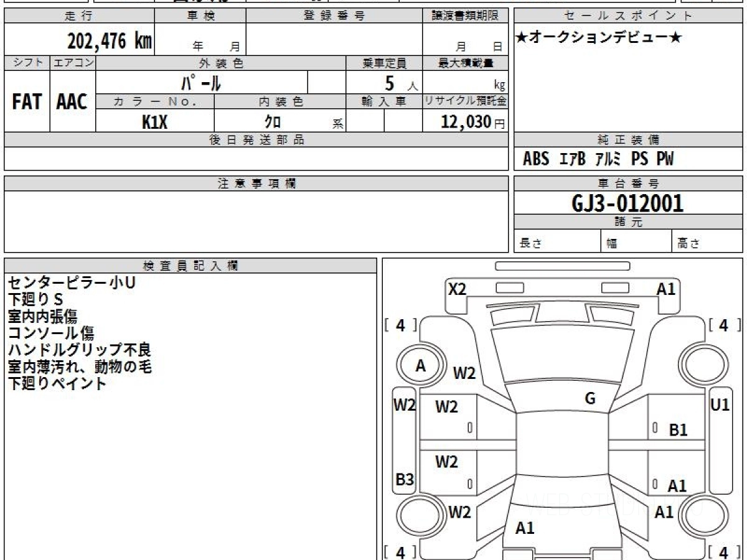Viewport: 747px width, 560px height.
Task: Select the 下廻りS inspector note
Action: tap(35, 299)
